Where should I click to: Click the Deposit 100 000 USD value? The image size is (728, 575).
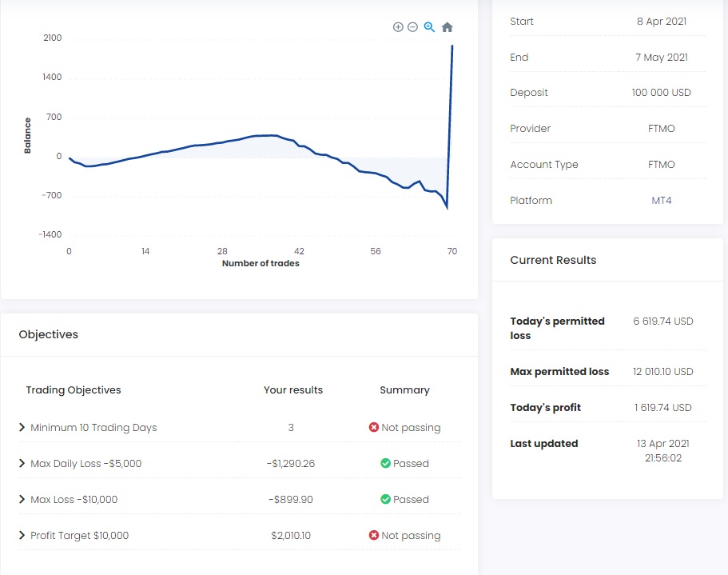[661, 93]
